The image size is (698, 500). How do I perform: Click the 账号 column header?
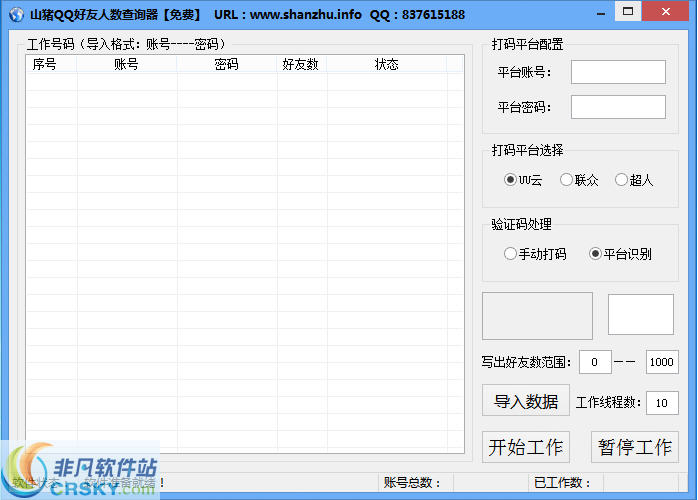pyautogui.click(x=127, y=65)
